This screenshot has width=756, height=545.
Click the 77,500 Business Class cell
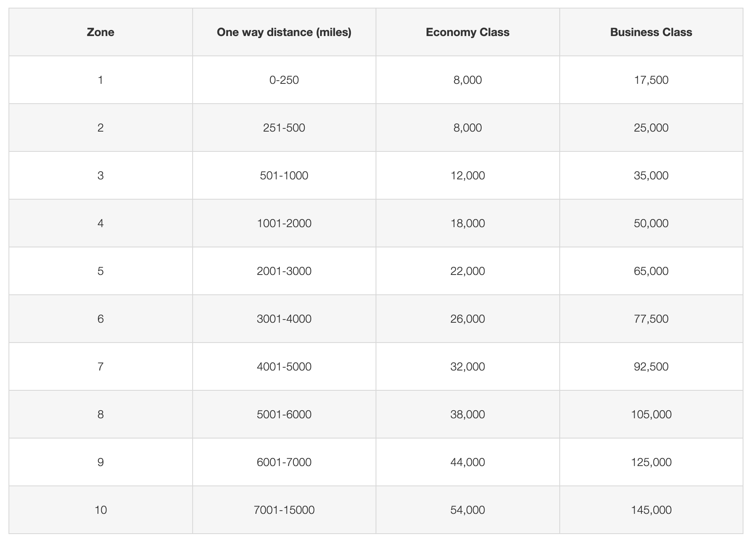coord(651,319)
